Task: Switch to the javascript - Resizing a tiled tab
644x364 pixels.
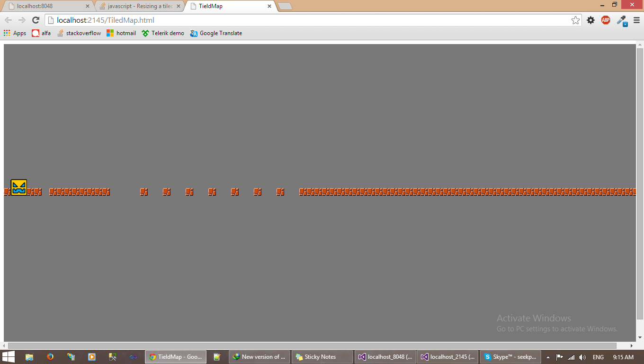Action: [139, 6]
